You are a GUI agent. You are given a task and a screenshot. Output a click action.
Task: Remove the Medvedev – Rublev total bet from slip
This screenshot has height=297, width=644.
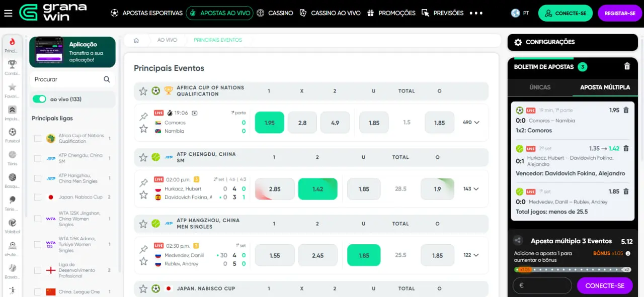(x=626, y=191)
